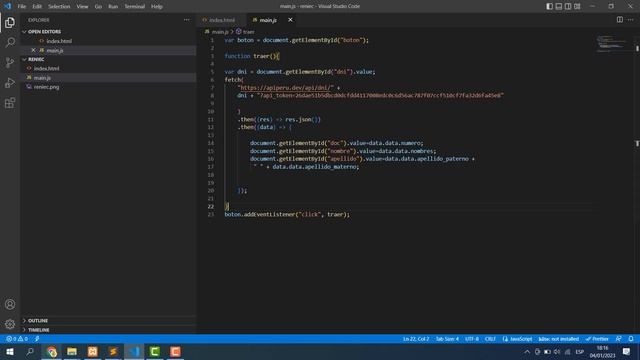Open the Windows Start button

pyautogui.click(x=10, y=351)
